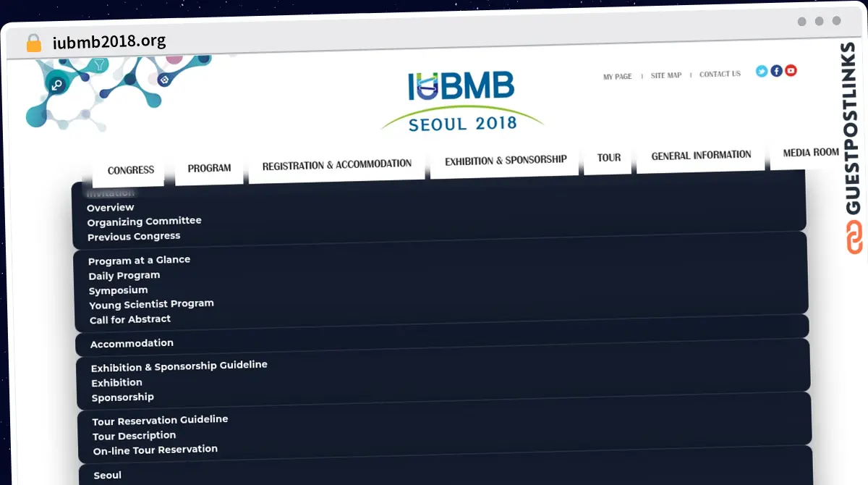
Task: Select Young Scientist Program in the menu
Action: pos(151,303)
